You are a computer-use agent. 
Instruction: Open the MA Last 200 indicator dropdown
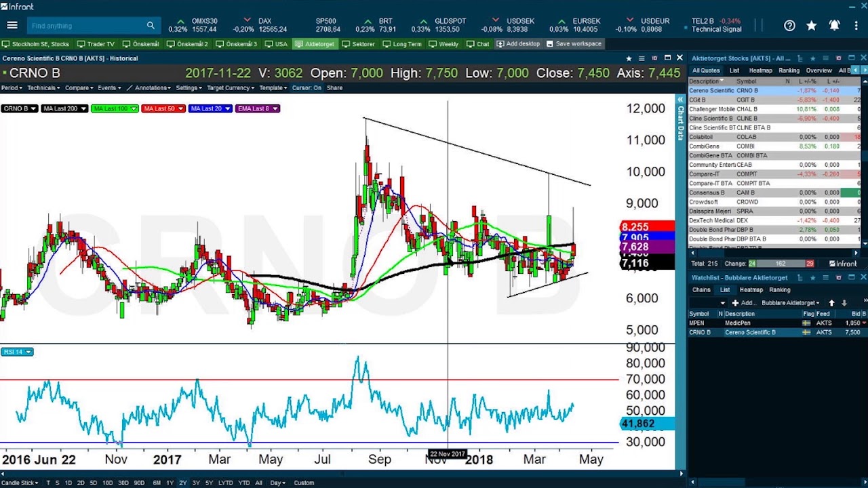65,108
